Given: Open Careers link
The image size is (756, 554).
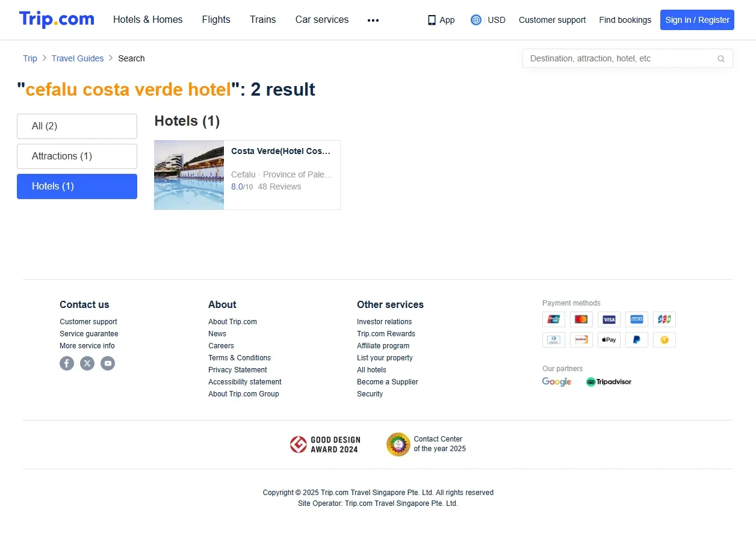Looking at the screenshot, I should [221, 346].
